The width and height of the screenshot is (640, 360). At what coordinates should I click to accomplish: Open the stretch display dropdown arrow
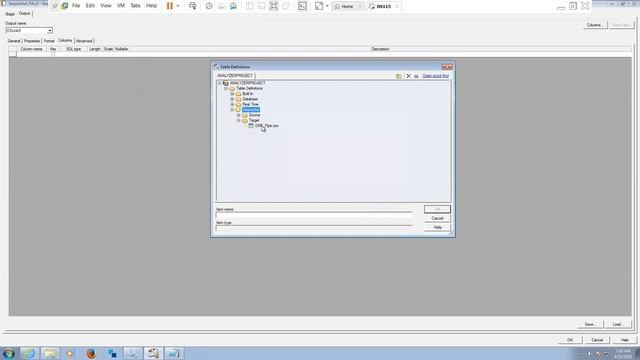tap(327, 6)
